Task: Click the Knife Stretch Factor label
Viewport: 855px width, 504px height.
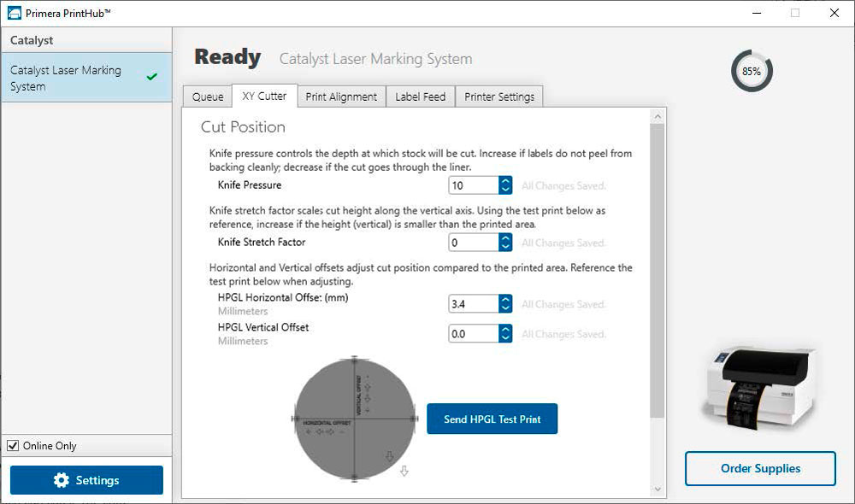Action: point(262,243)
